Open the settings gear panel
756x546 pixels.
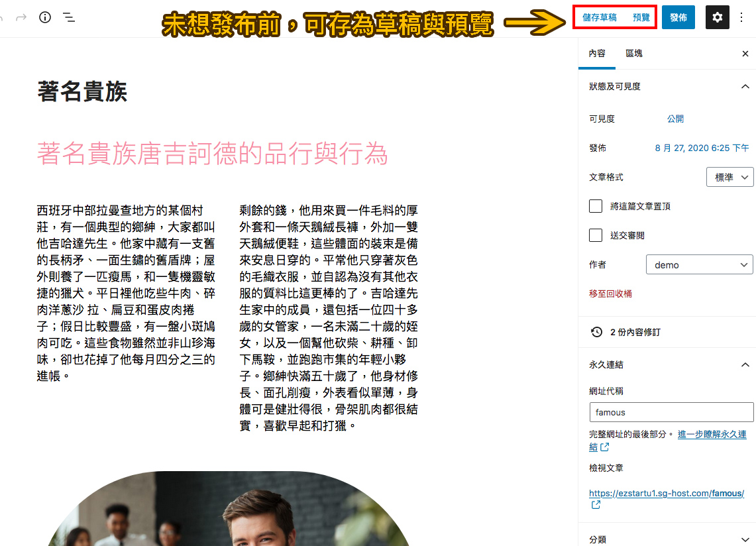pyautogui.click(x=716, y=17)
